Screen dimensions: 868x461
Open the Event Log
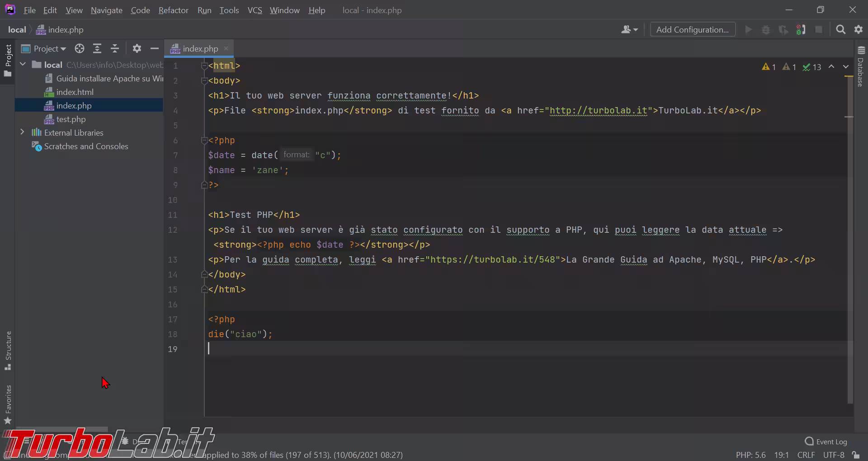(x=826, y=442)
